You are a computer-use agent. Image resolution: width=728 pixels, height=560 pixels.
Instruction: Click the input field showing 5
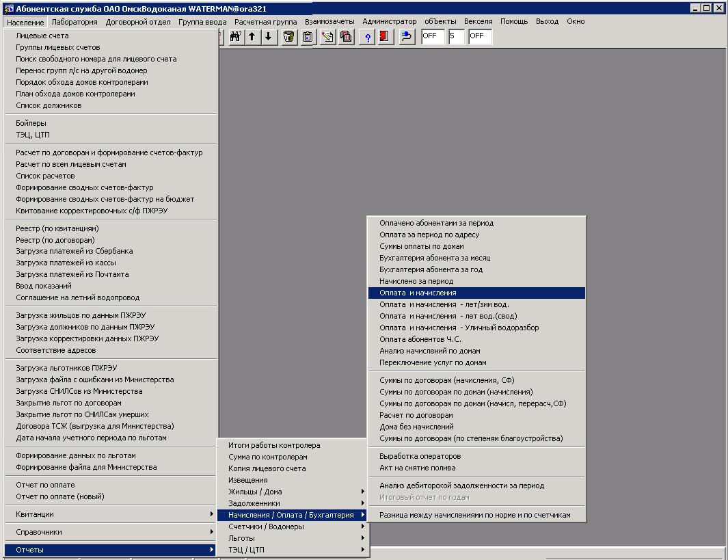[456, 37]
